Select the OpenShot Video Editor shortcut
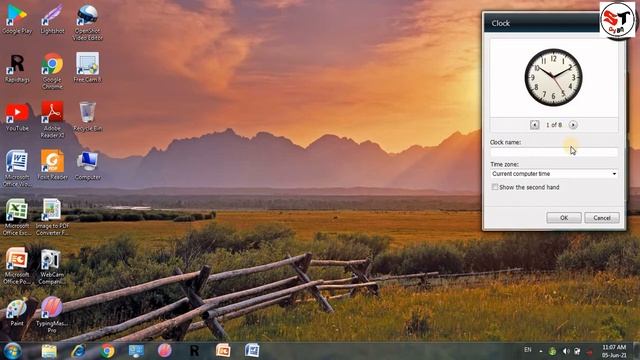 [x=87, y=22]
